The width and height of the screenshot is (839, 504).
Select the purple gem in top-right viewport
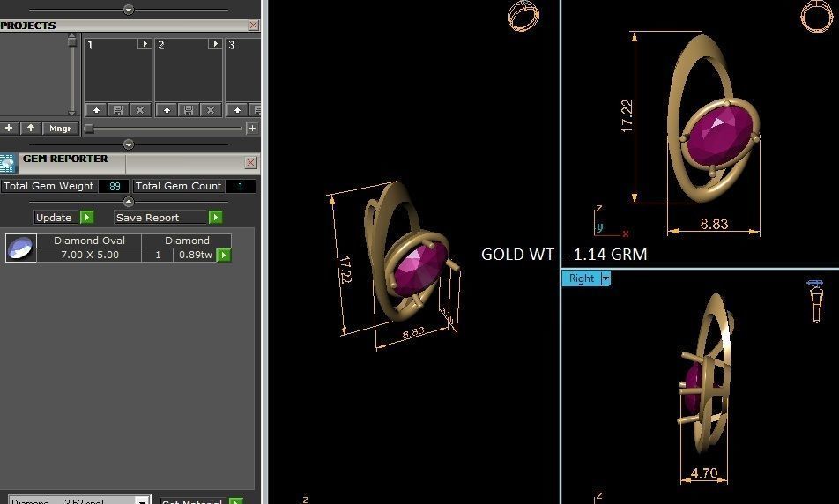pos(718,136)
